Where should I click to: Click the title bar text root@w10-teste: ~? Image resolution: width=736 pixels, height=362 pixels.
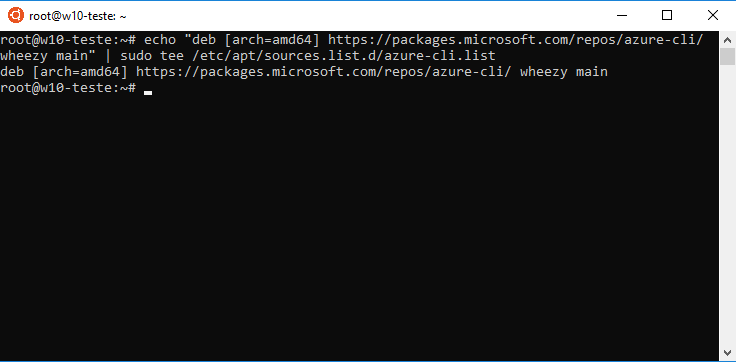78,16
